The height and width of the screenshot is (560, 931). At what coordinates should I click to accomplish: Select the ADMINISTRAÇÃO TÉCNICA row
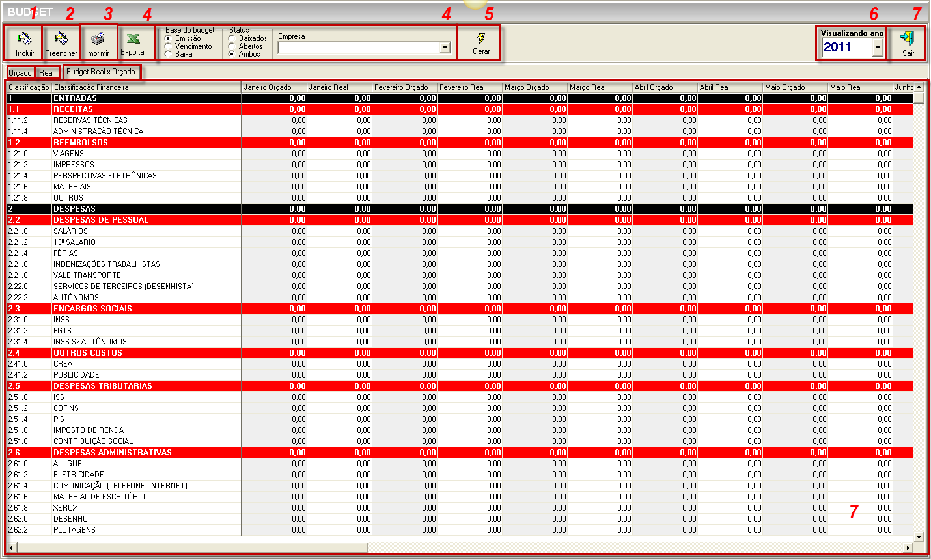pyautogui.click(x=460, y=132)
